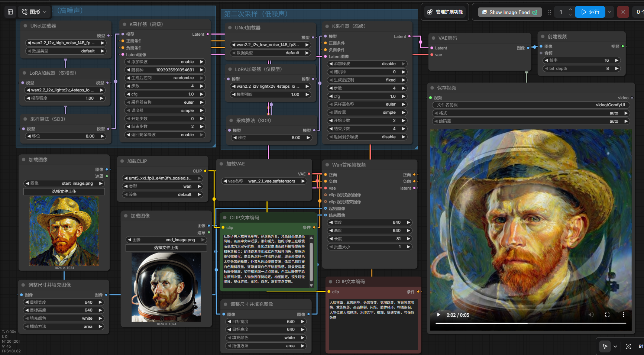Screen dimensions: 644x355
Task: Seek on the video progress bar
Action: (531, 323)
